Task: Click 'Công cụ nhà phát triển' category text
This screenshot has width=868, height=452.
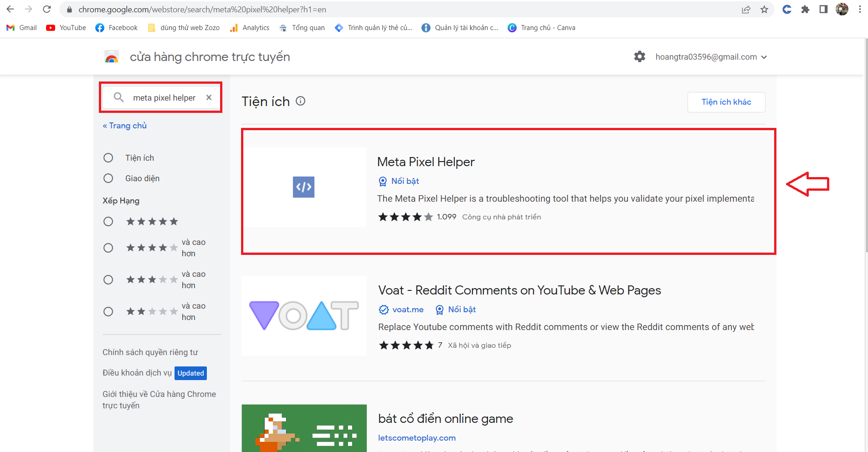Action: [502, 217]
